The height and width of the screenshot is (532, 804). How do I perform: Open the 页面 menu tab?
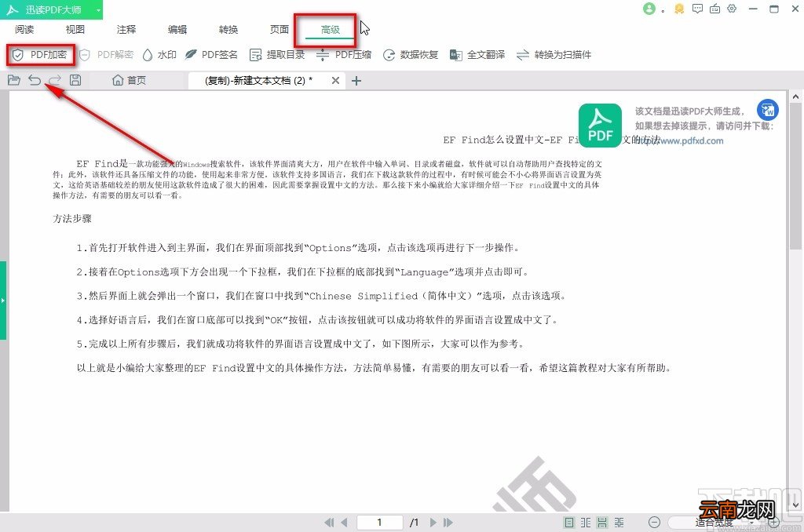point(280,30)
